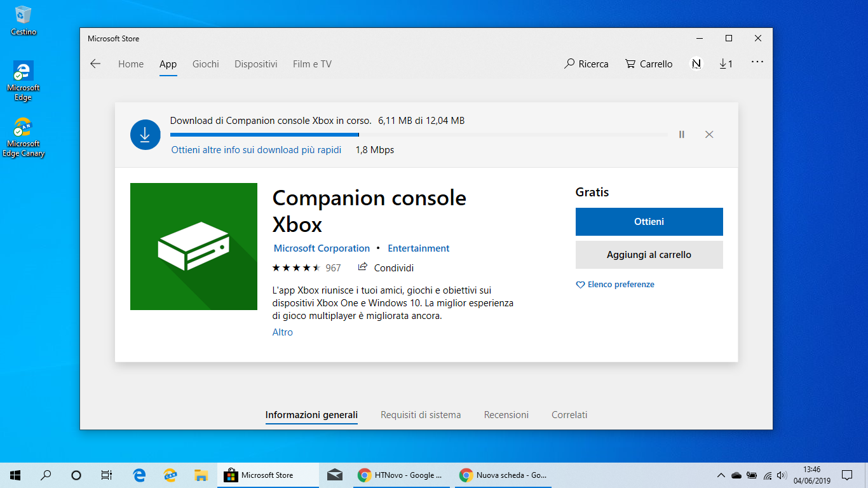Click the Microsoft Store taskbar button
This screenshot has width=868, height=488.
pos(268,475)
